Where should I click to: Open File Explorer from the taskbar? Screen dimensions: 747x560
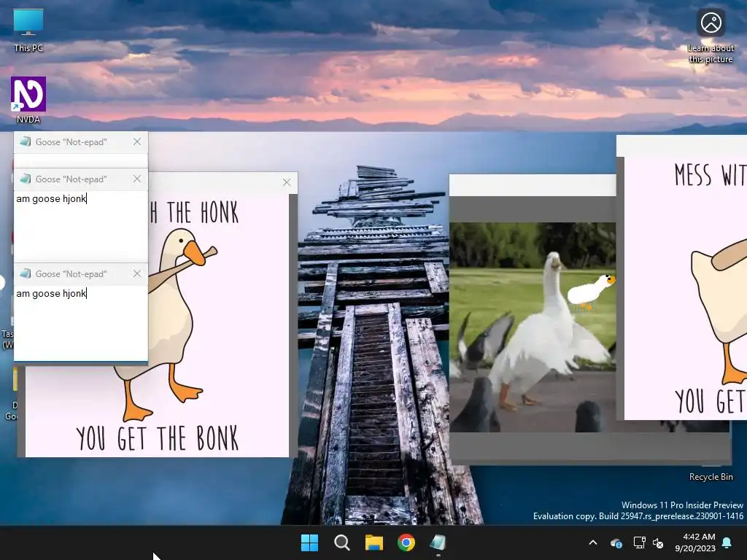coord(374,542)
